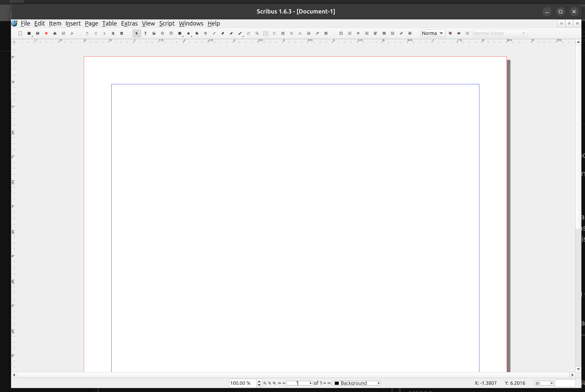Open the Insert menu
Image resolution: width=585 pixels, height=392 pixels.
[73, 23]
